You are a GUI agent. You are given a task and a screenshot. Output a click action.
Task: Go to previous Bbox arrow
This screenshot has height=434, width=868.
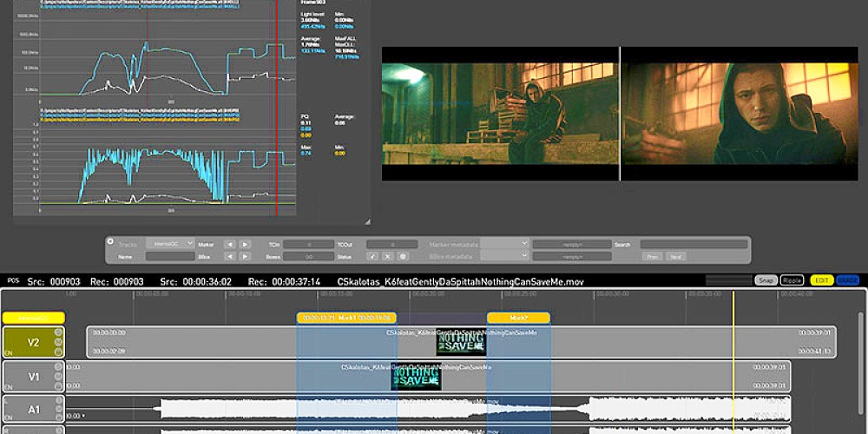point(230,256)
